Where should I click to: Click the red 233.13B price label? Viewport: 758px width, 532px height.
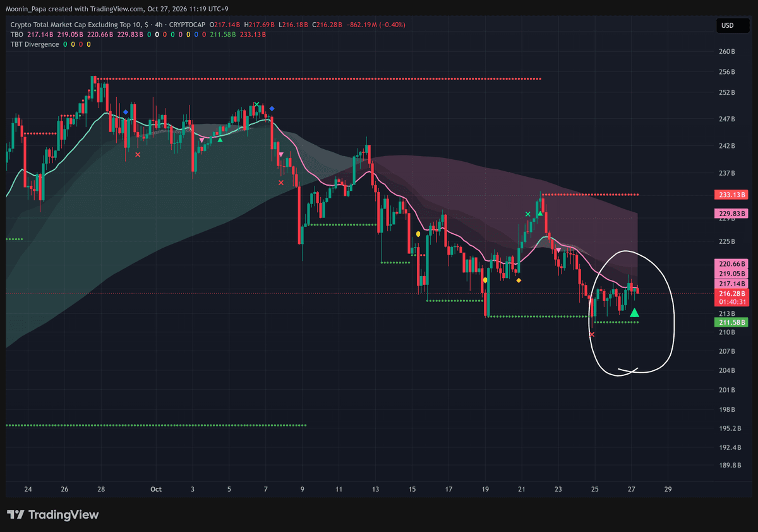pyautogui.click(x=730, y=195)
